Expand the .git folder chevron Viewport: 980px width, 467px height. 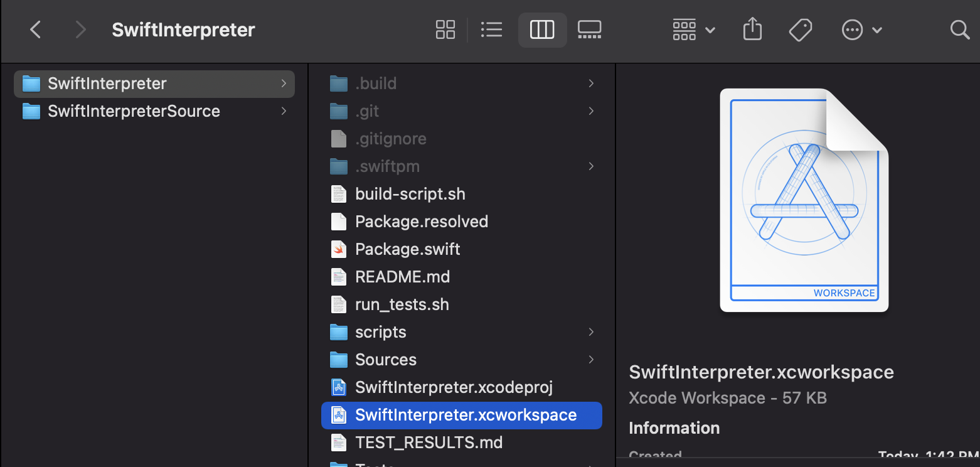tap(591, 111)
